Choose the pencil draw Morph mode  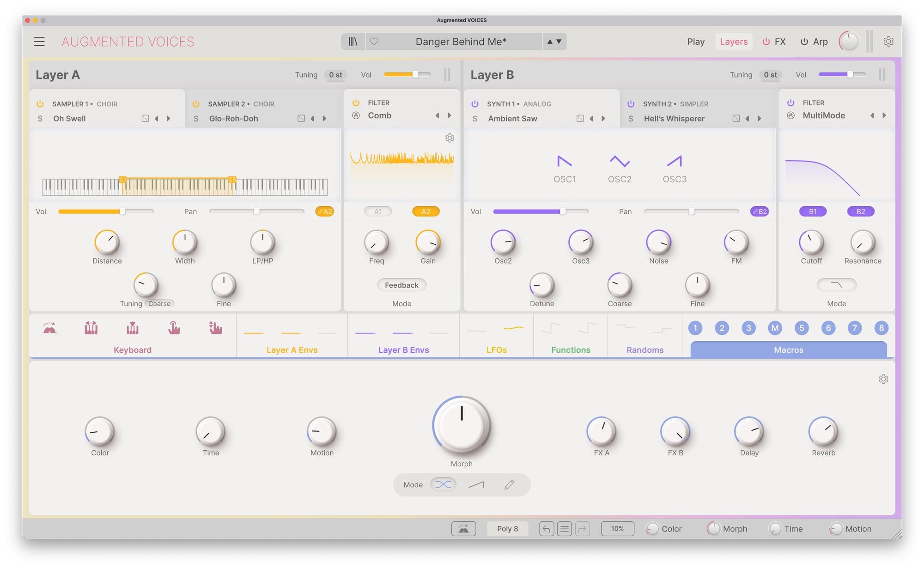[509, 484]
